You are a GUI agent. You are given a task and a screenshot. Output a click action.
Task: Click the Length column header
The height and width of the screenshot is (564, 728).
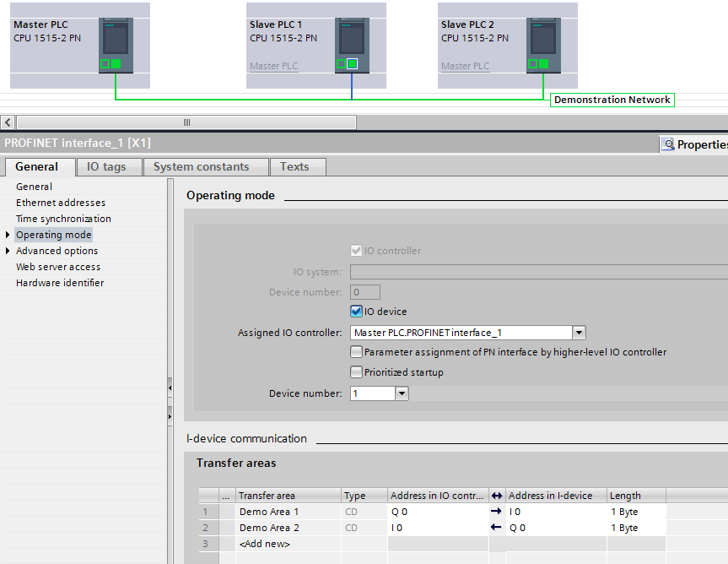(x=636, y=496)
